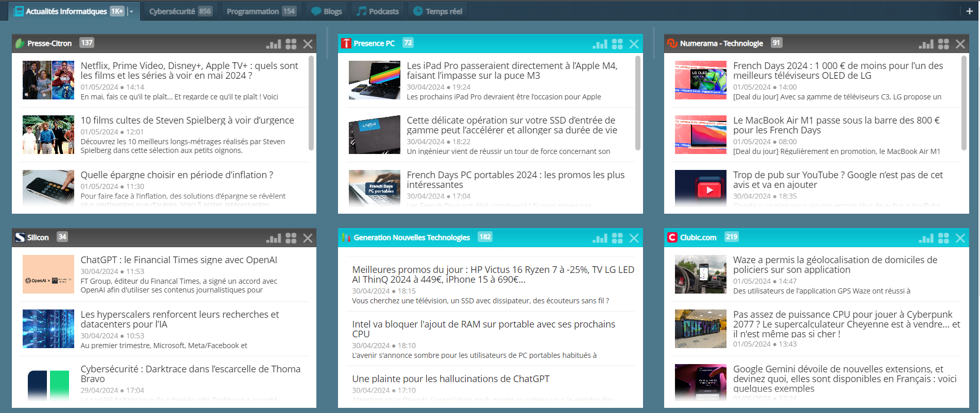Image resolution: width=980 pixels, height=413 pixels.
Task: Click the Presse-Citron widget signal bars icon
Action: pyautogui.click(x=274, y=44)
